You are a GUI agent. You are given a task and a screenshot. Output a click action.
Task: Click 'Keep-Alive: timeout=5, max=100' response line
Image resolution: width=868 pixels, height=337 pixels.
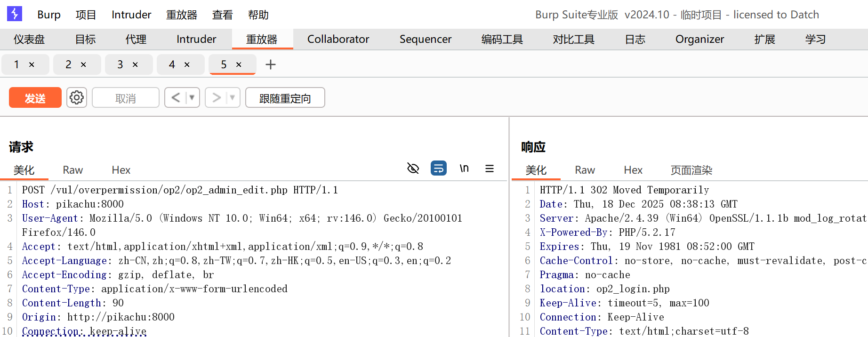[x=625, y=303]
